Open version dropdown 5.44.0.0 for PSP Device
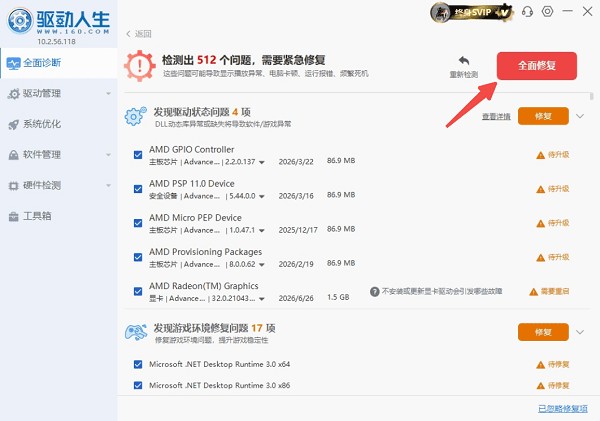The image size is (600, 421). [x=262, y=196]
